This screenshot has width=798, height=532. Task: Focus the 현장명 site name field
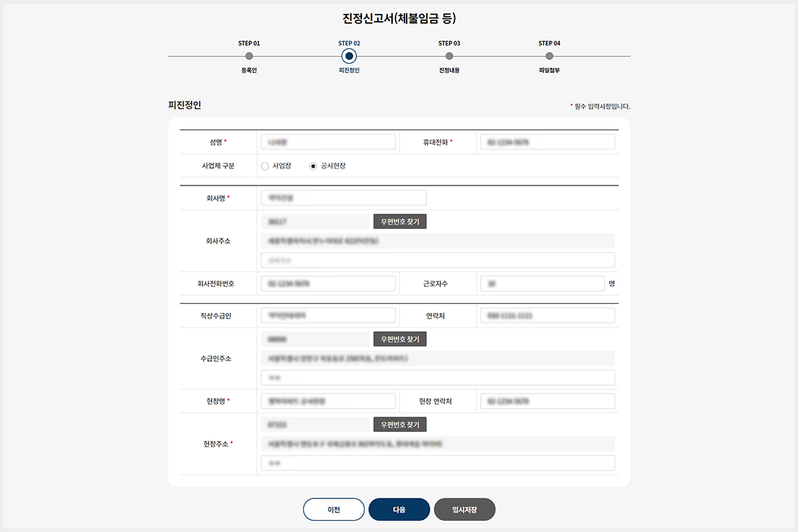pyautogui.click(x=328, y=401)
